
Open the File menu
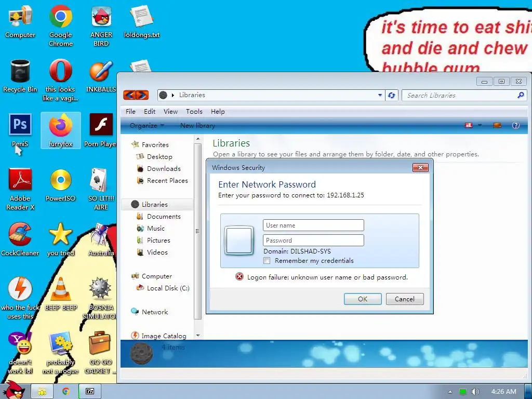[x=130, y=111]
